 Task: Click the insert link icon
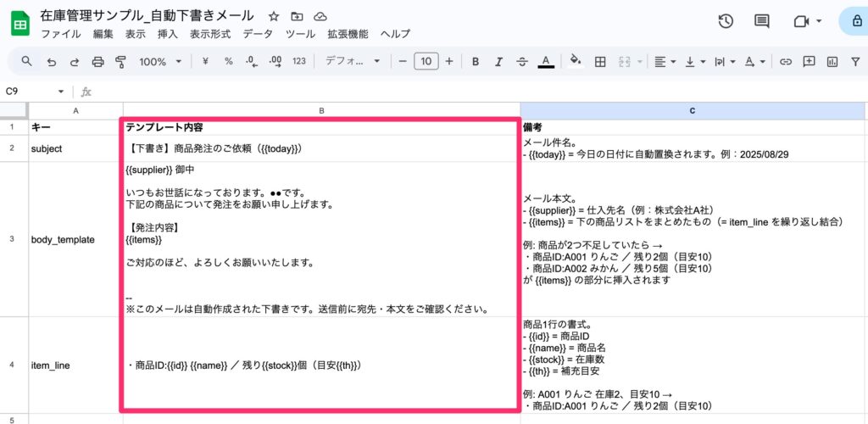coord(786,62)
